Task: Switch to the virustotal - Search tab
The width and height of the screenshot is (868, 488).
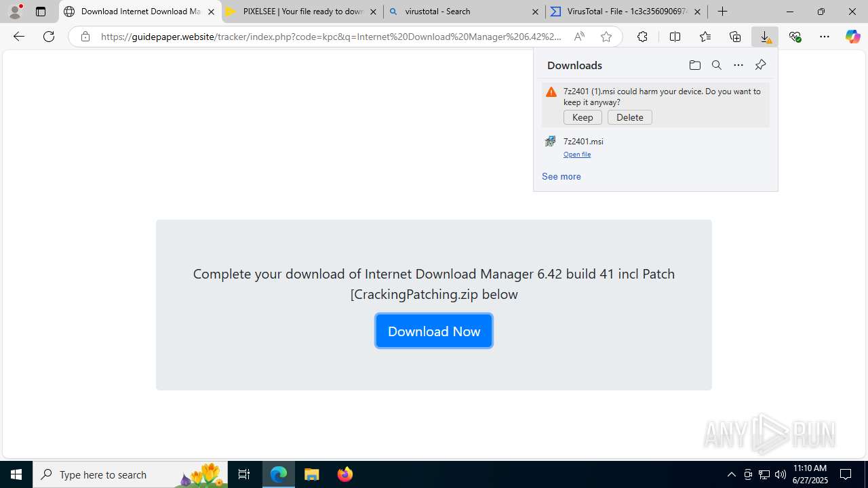Action: click(x=465, y=12)
